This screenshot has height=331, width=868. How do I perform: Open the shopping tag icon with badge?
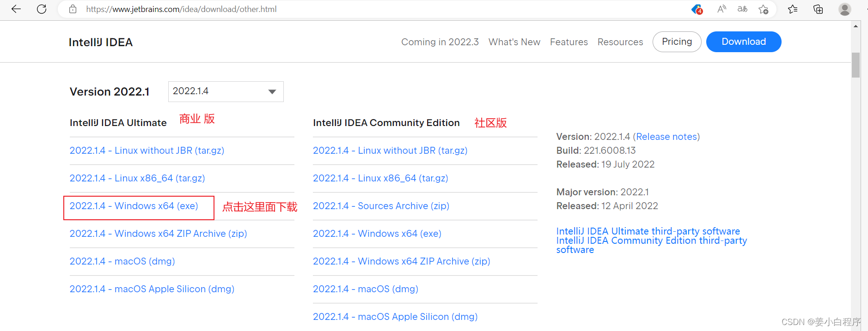pyautogui.click(x=697, y=9)
